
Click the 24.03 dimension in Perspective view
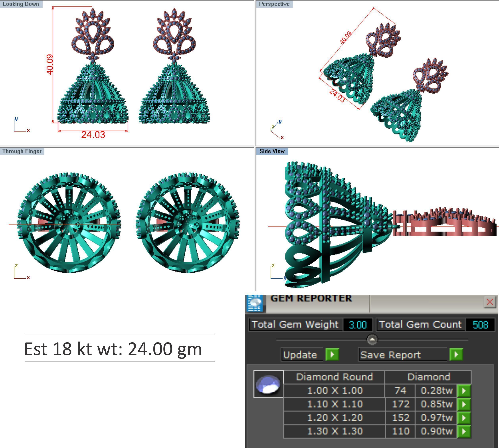(x=337, y=96)
